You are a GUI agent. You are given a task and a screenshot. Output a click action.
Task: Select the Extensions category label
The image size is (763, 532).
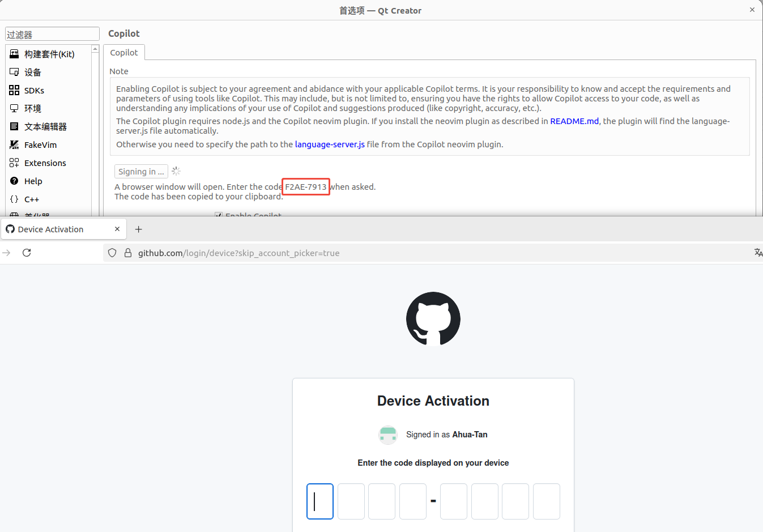coord(45,163)
